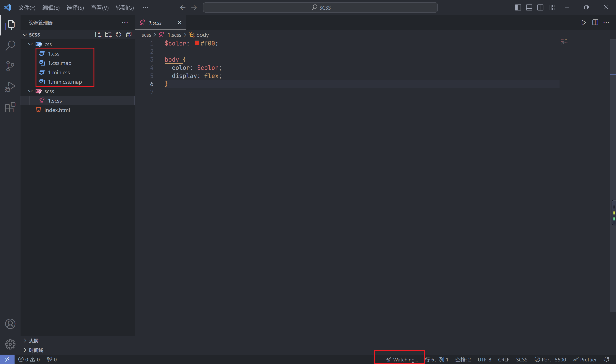Viewport: 616px width, 364px height.
Task: Collapse all folders in explorer
Action: tap(129, 35)
